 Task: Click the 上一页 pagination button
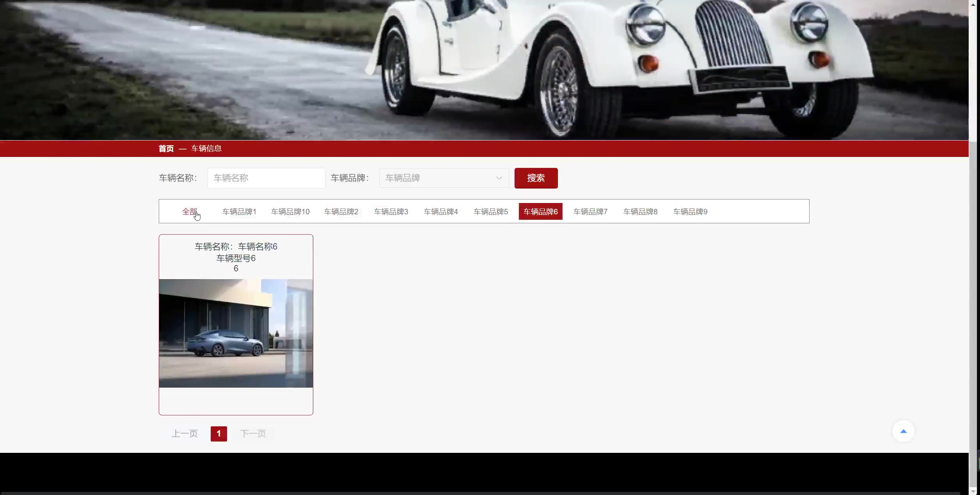[185, 434]
